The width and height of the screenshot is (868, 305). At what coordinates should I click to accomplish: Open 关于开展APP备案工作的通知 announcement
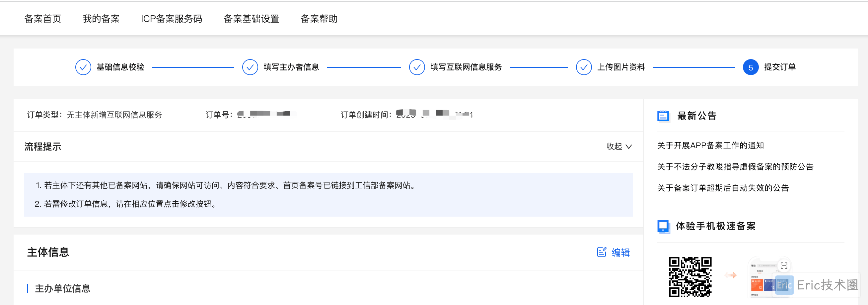(710, 146)
